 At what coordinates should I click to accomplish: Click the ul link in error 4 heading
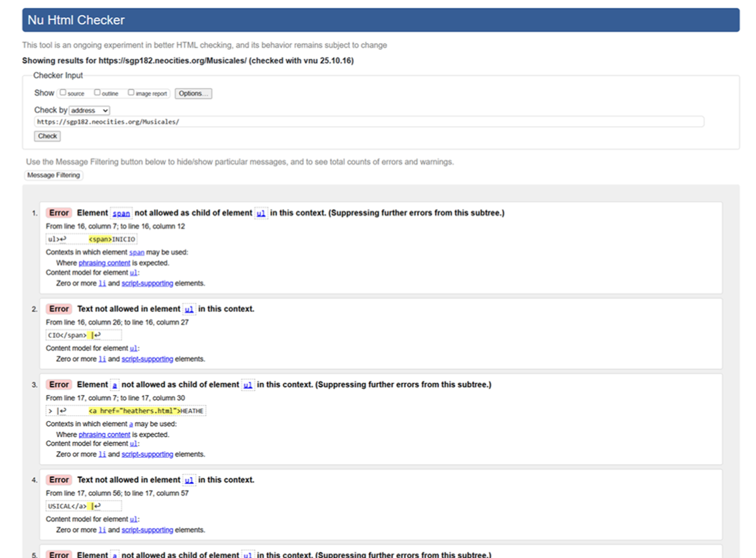tap(189, 480)
